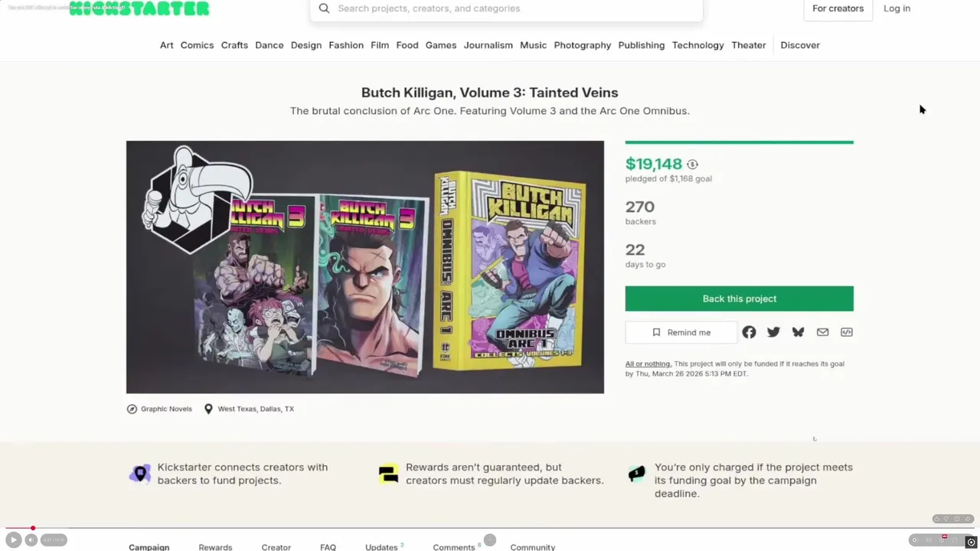The height and width of the screenshot is (551, 980).
Task: Click the For creators button
Action: pos(838,8)
